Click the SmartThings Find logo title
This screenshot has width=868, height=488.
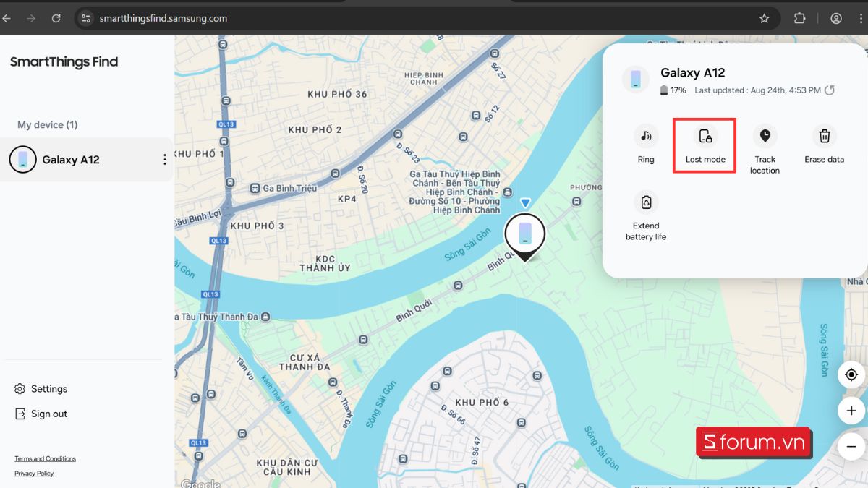click(64, 62)
